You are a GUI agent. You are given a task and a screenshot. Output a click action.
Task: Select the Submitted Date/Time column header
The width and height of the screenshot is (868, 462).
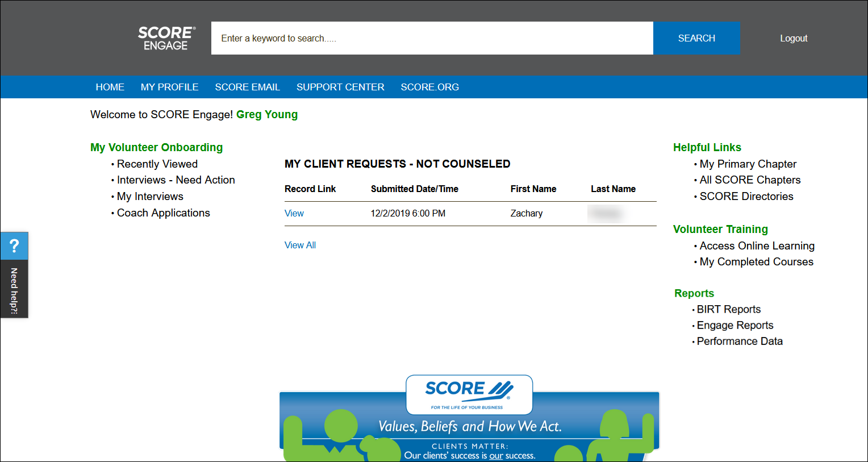coord(415,189)
